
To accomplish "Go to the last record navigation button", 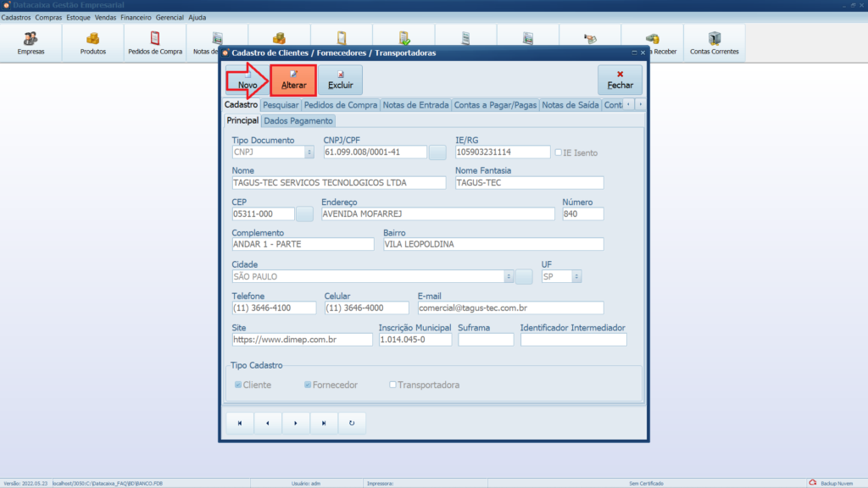I will click(324, 423).
